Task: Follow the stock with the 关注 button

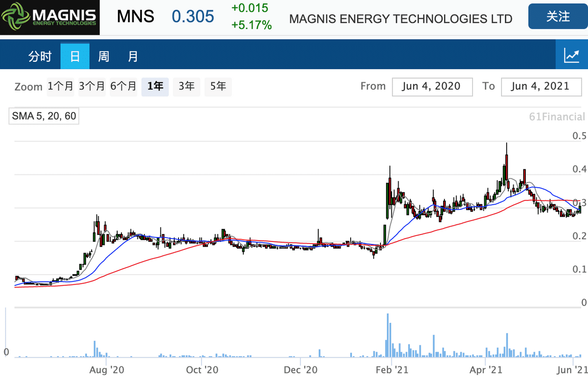Action: click(558, 16)
